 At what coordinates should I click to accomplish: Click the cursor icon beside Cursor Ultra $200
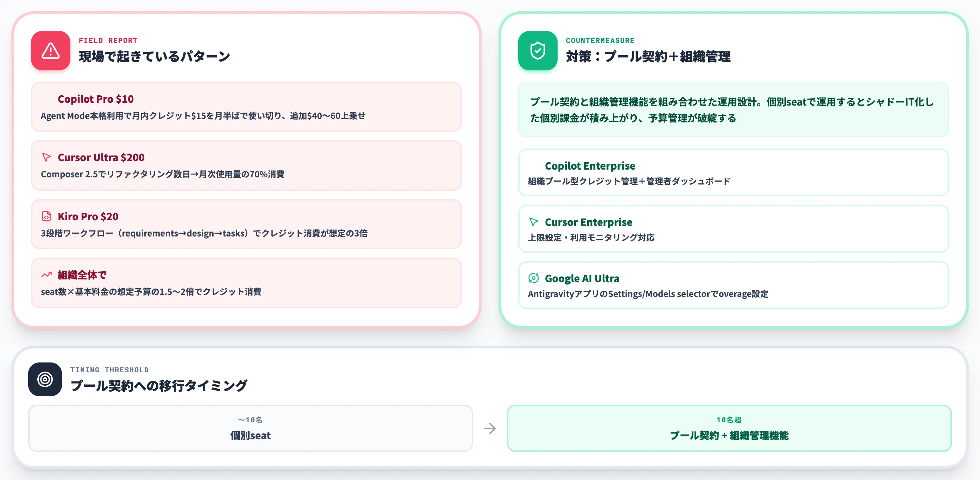(x=46, y=157)
